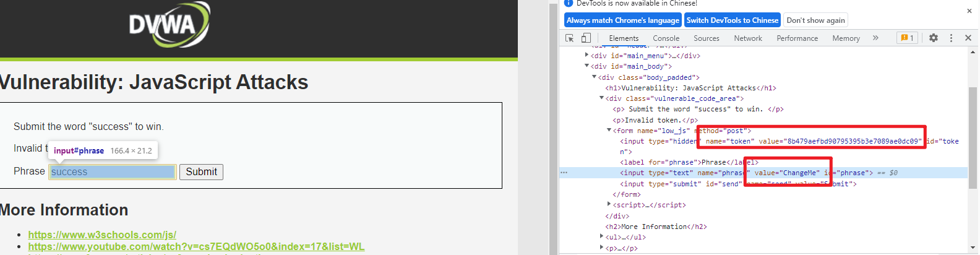The width and height of the screenshot is (980, 255).
Task: Click the info icon in the notification
Action: click(x=569, y=3)
